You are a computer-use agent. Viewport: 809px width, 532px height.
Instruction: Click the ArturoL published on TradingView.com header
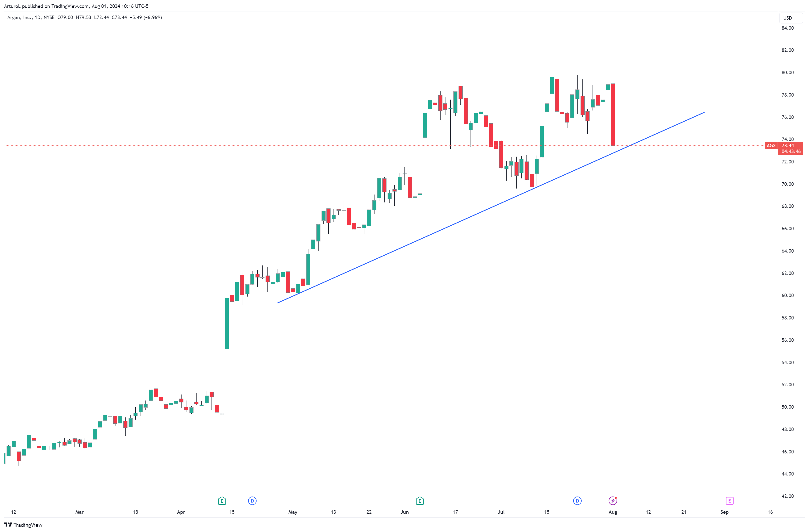click(76, 6)
